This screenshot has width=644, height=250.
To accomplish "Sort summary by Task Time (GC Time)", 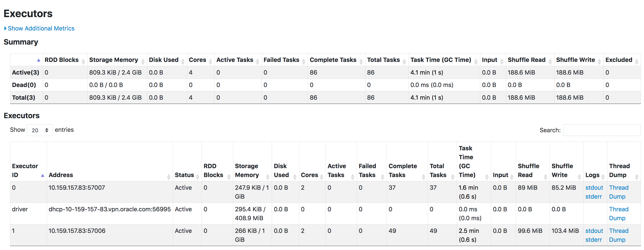I will click(x=444, y=60).
